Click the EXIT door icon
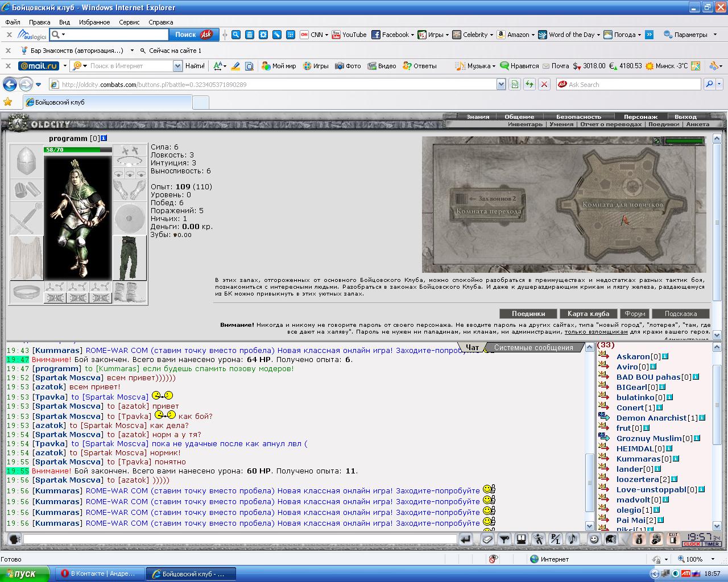The image size is (728, 582). click(673, 539)
